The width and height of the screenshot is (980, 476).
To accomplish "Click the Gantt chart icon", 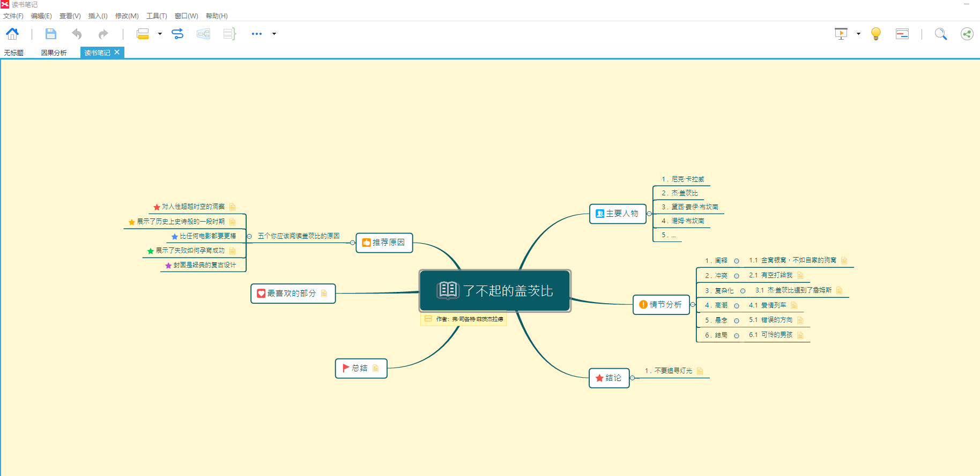I will click(902, 34).
